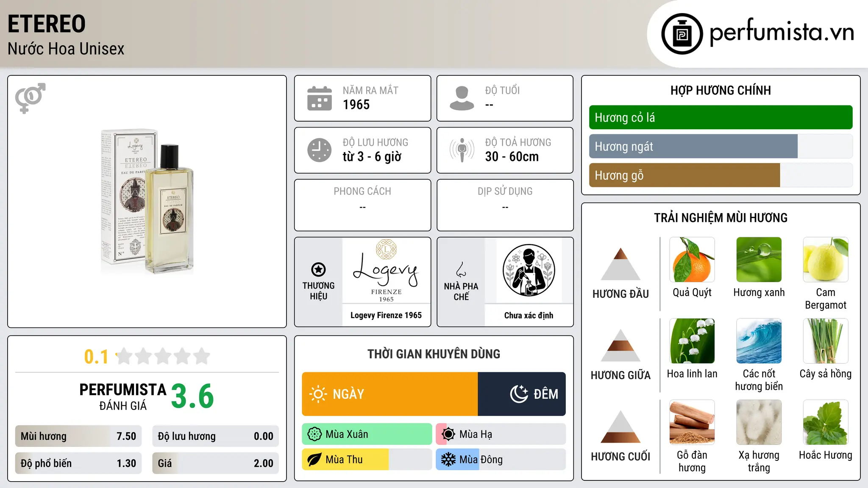The image size is (868, 488).
Task: Click the Chưa xác định perfumer label
Action: (x=529, y=315)
